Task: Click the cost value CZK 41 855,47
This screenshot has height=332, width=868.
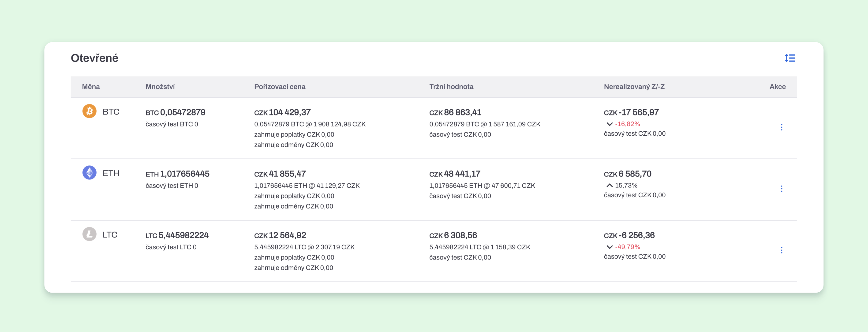Action: coord(280,174)
